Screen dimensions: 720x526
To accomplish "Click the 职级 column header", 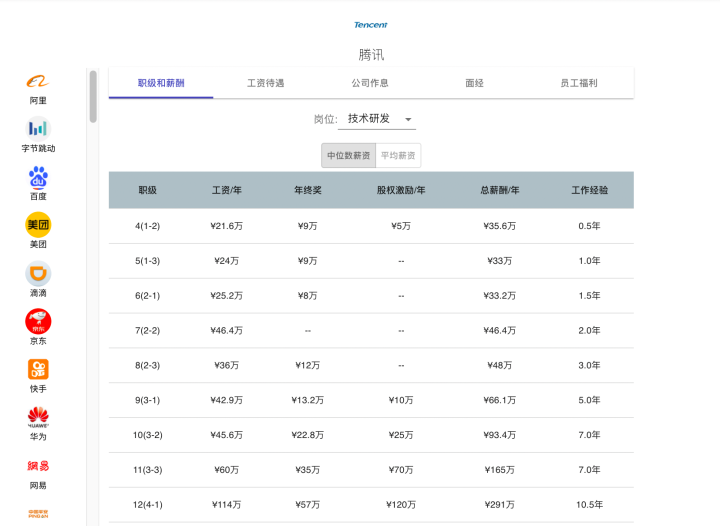I will 147,190.
